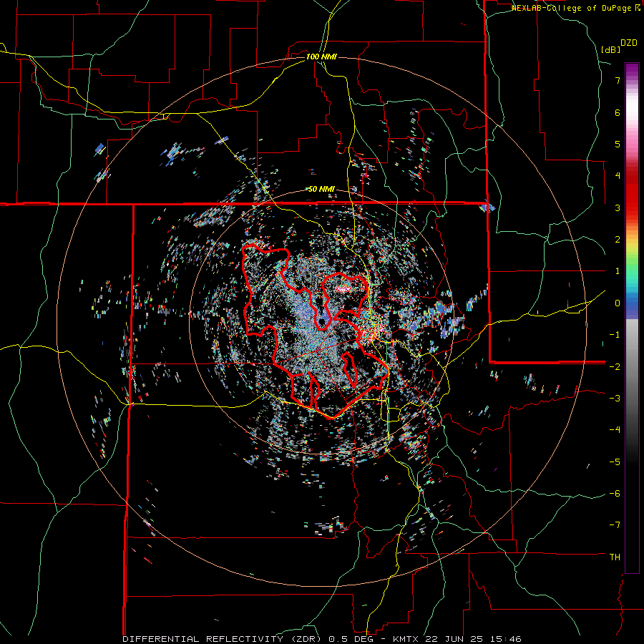Click the -7 value on color scale

click(x=615, y=525)
